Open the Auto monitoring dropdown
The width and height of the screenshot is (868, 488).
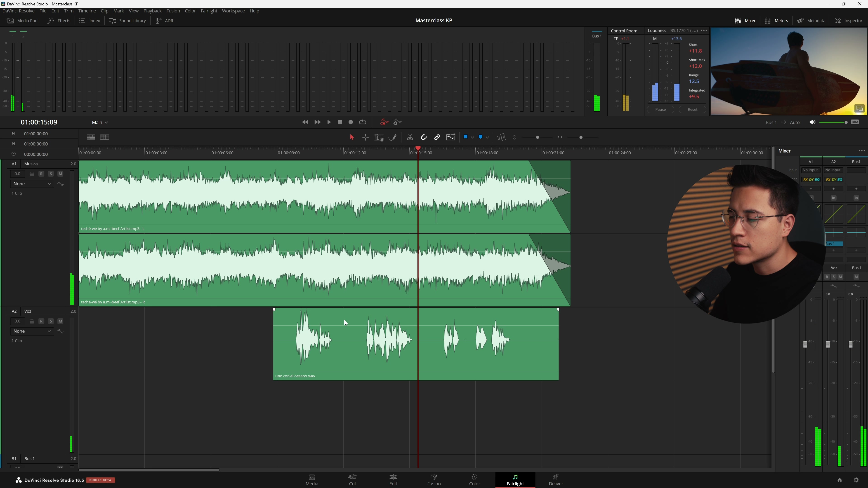795,123
